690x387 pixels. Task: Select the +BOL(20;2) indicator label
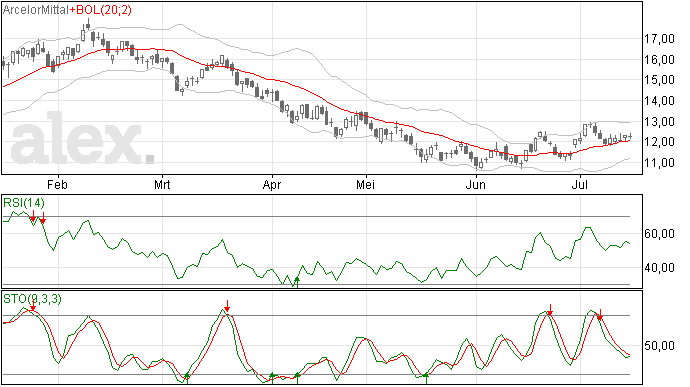click(x=100, y=10)
